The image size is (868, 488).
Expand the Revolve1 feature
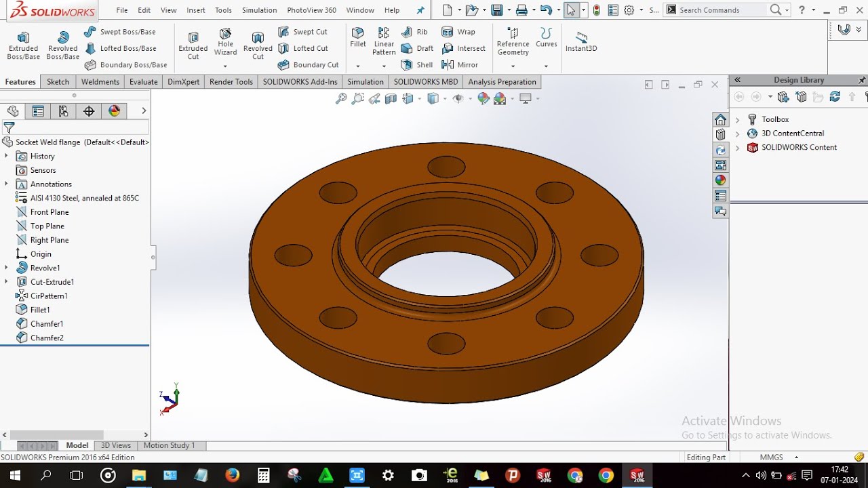(6, 268)
